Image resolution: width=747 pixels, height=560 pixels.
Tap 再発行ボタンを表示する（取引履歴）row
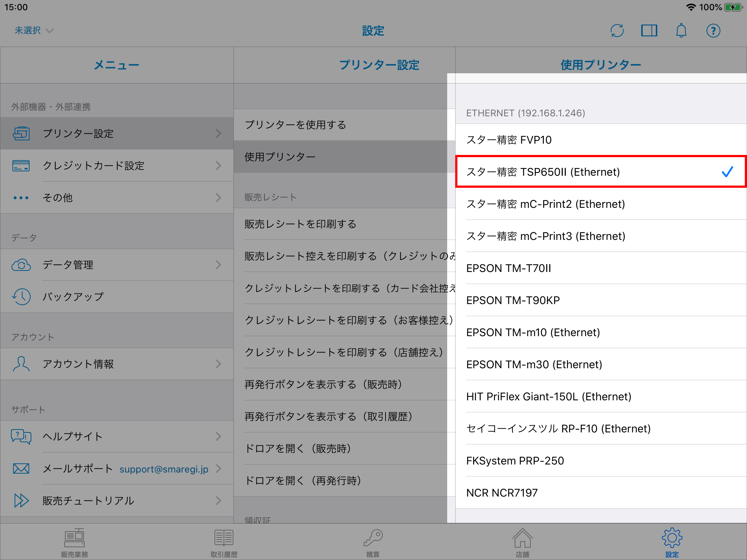(x=344, y=416)
